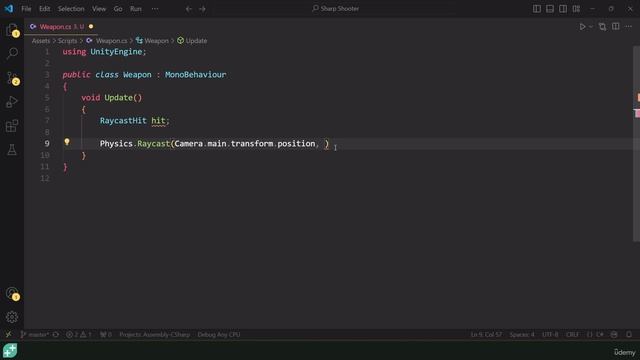640x360 pixels.
Task: Click 'RaycastHit' type on line 7
Action: pyautogui.click(x=123, y=120)
